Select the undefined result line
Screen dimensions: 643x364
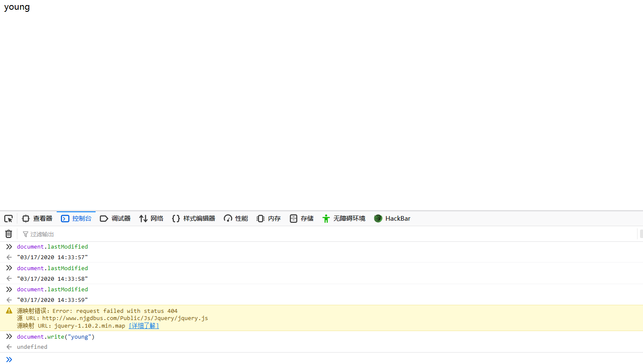click(32, 347)
